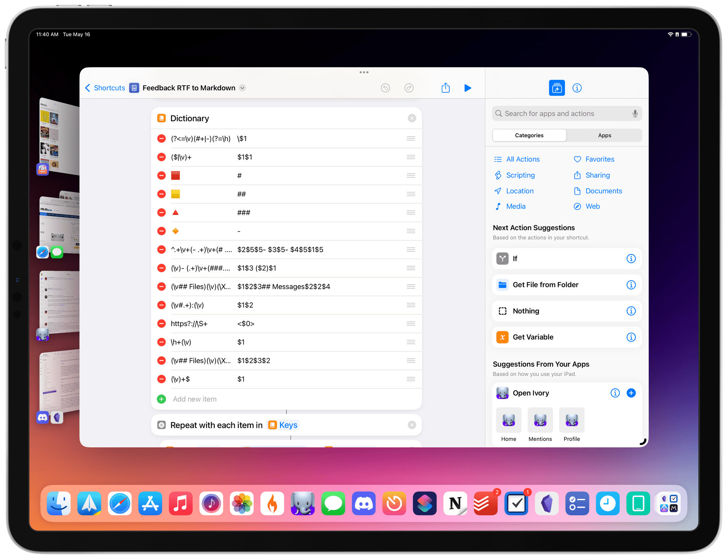728x560 pixels.
Task: Open Notion from the dock
Action: (x=455, y=504)
